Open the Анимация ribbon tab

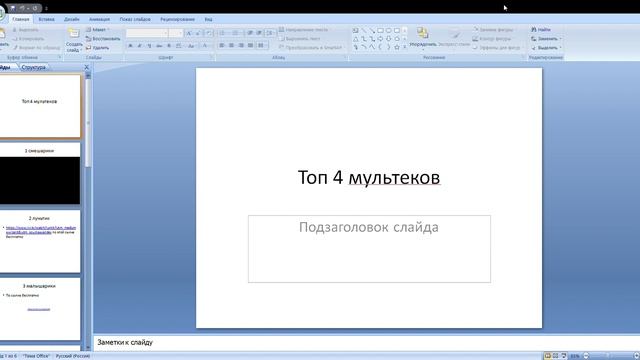[x=100, y=19]
